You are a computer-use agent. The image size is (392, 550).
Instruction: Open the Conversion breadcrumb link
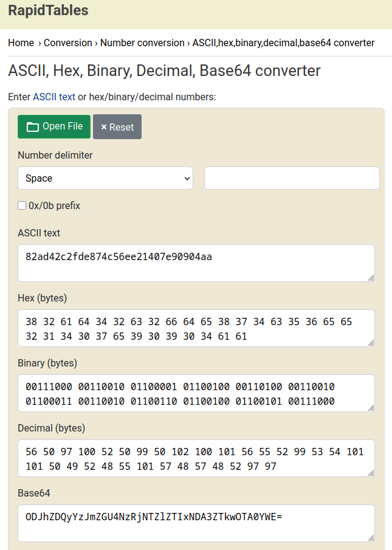(68, 43)
